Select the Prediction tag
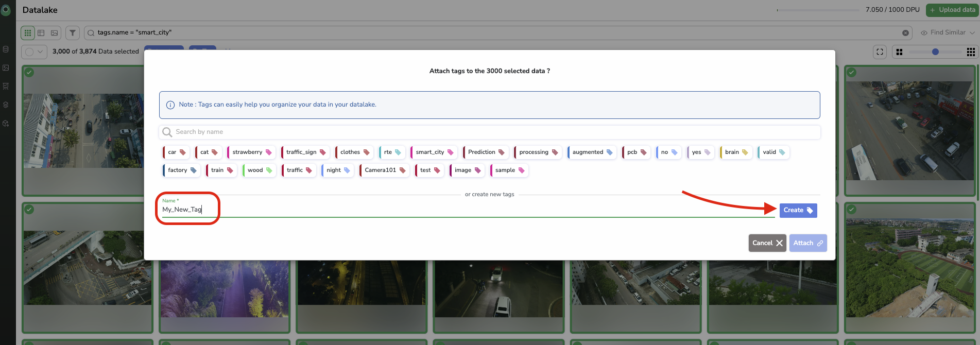This screenshot has height=345, width=980. pos(486,152)
